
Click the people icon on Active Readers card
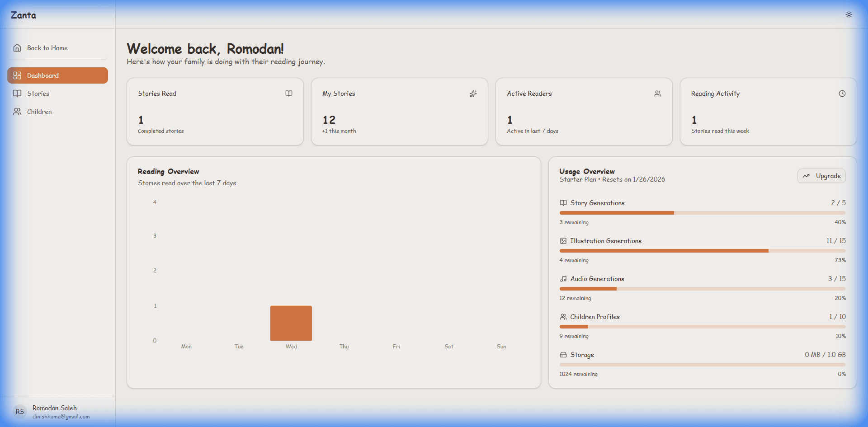click(x=658, y=94)
